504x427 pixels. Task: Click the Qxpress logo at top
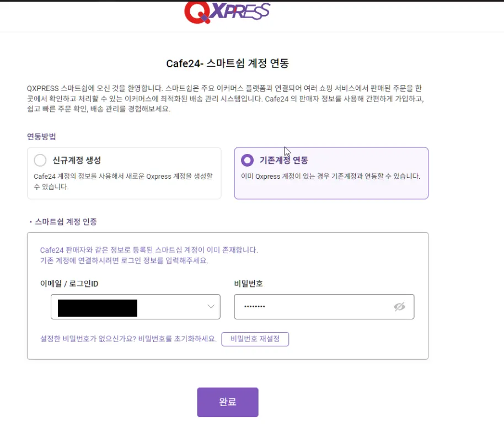click(x=227, y=12)
